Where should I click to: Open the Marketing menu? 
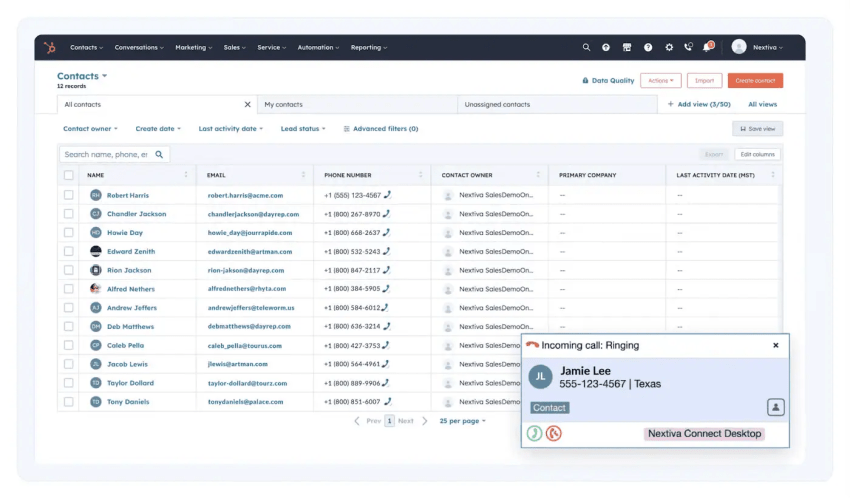(x=194, y=48)
